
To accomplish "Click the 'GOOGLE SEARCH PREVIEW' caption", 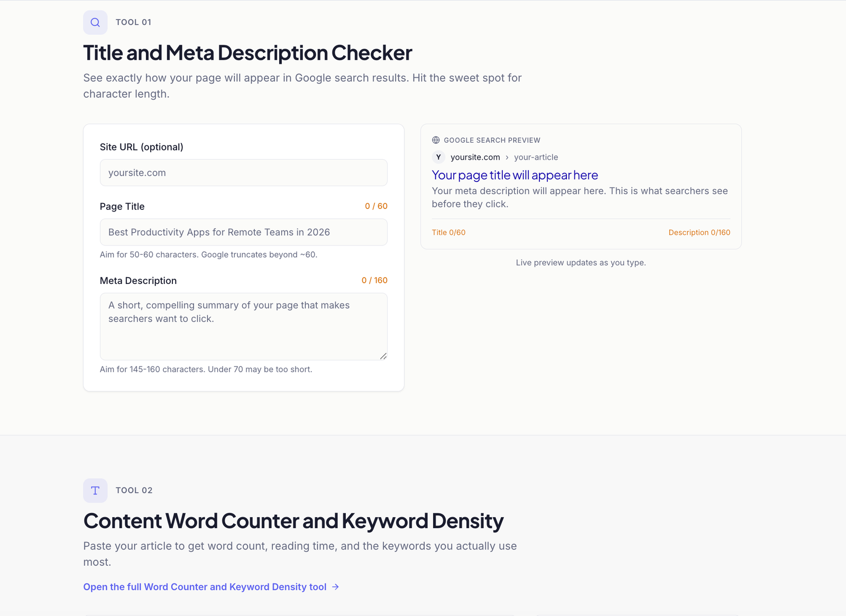I will 492,140.
